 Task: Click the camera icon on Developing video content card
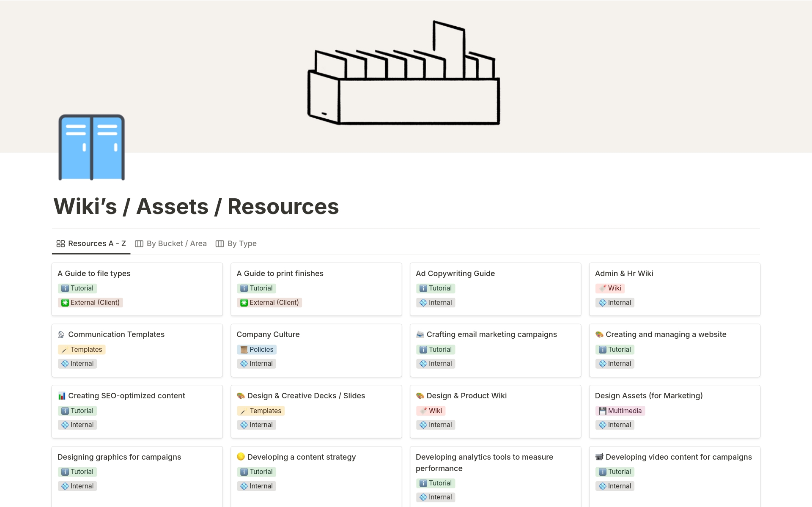pos(599,457)
